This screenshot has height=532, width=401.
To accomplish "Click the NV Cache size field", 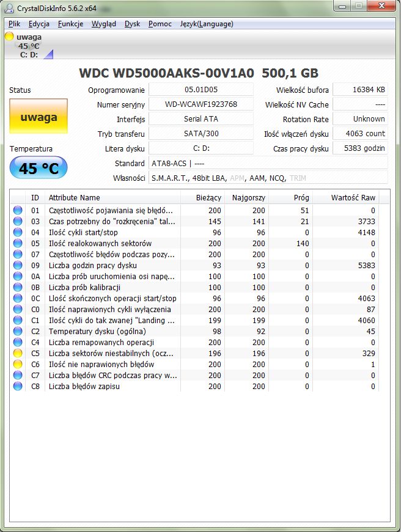I will click(360, 104).
